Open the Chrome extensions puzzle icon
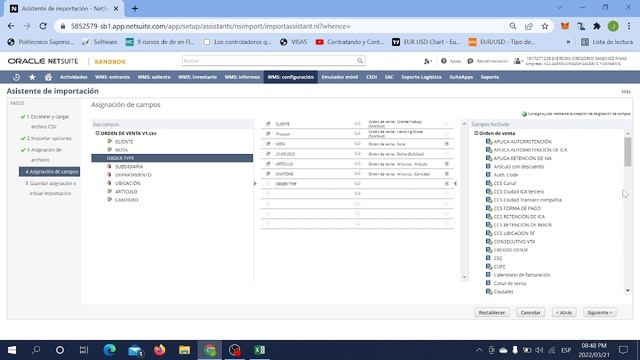The width and height of the screenshot is (640, 360). pos(597,26)
